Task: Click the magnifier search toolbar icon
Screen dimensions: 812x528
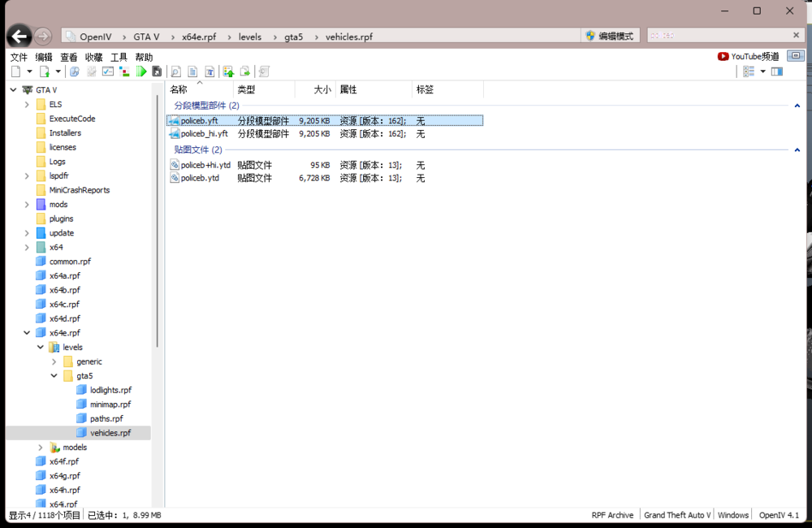Action: coord(175,71)
